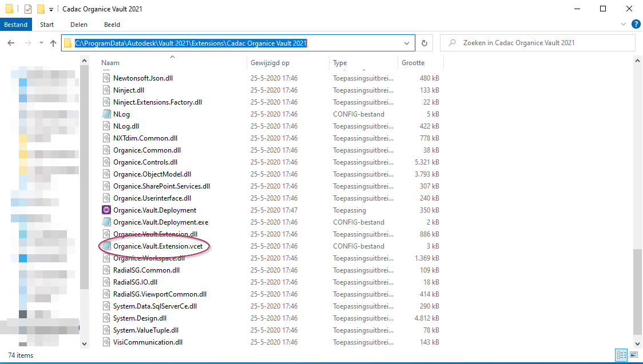The height and width of the screenshot is (364, 643).
Task: Refresh the current folder view
Action: click(424, 43)
